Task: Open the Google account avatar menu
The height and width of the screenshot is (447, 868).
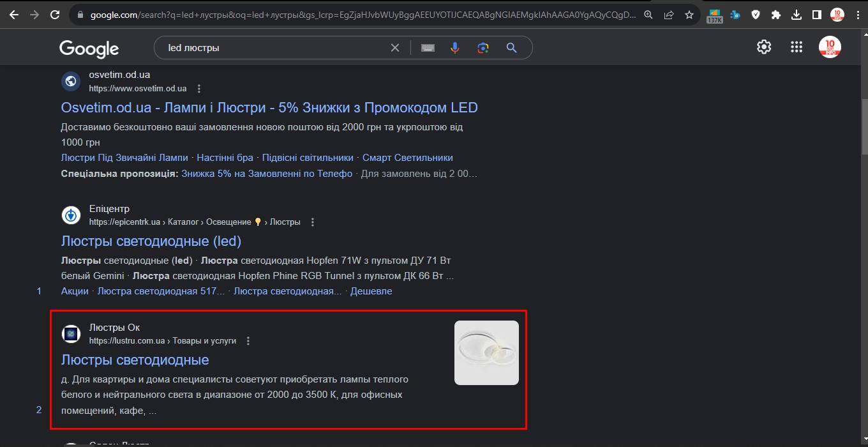Action: pyautogui.click(x=830, y=47)
